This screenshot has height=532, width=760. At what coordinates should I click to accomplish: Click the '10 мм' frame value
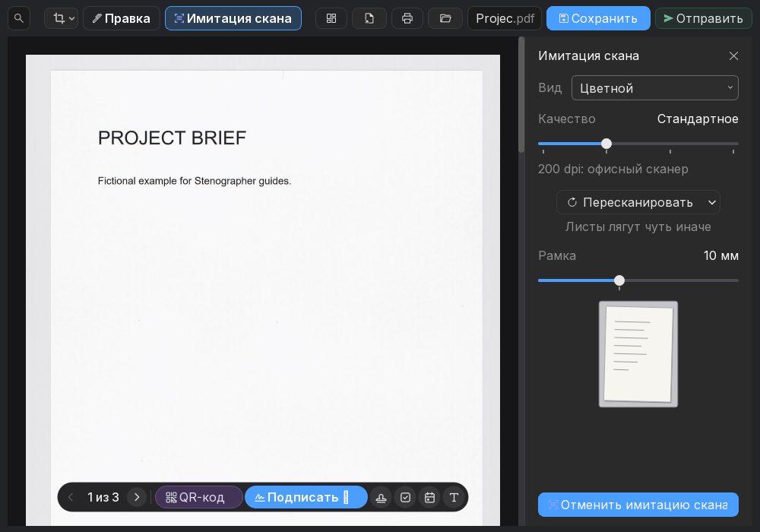click(x=720, y=255)
